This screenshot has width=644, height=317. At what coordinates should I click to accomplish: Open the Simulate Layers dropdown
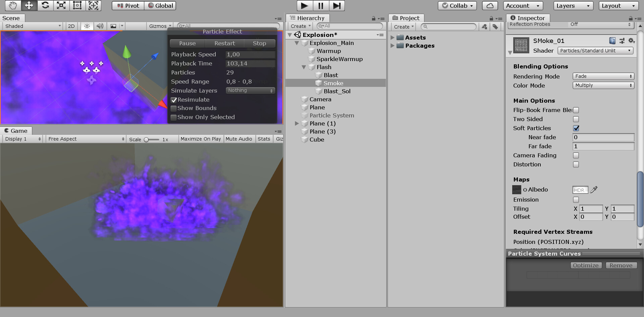pyautogui.click(x=250, y=90)
